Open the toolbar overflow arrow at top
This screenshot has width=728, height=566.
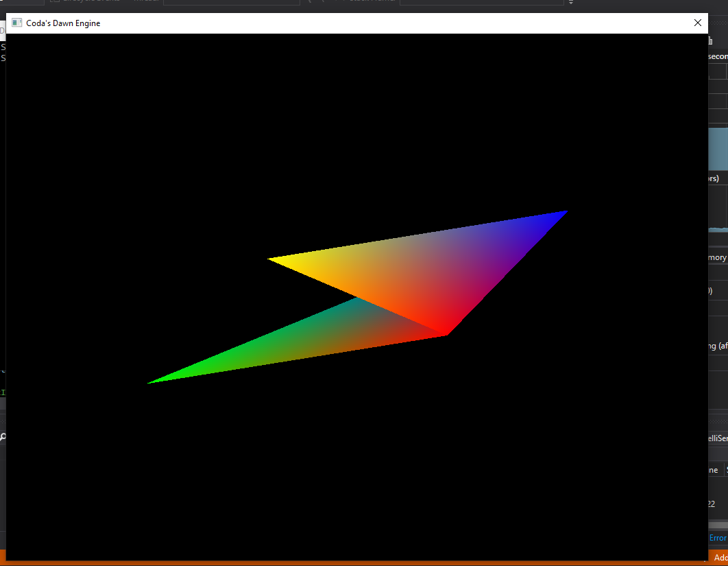click(571, 2)
